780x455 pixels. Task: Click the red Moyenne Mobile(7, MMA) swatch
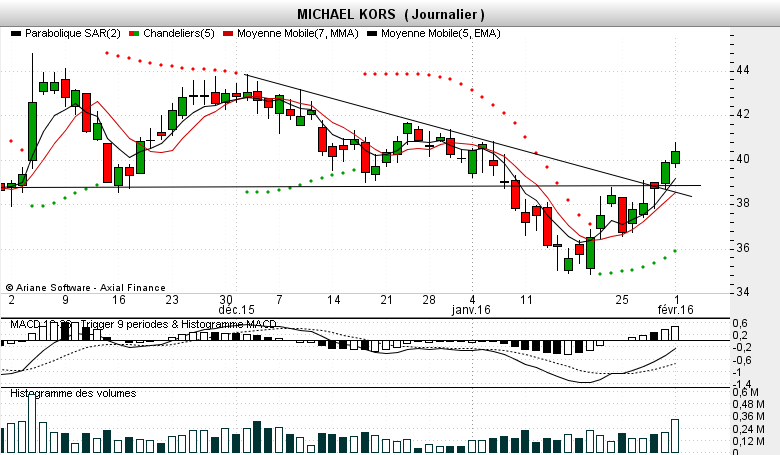click(x=228, y=34)
